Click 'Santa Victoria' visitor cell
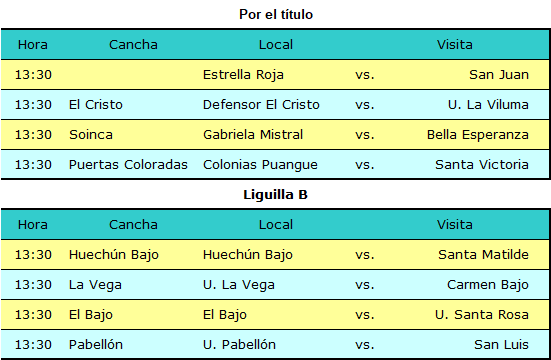 482,164
